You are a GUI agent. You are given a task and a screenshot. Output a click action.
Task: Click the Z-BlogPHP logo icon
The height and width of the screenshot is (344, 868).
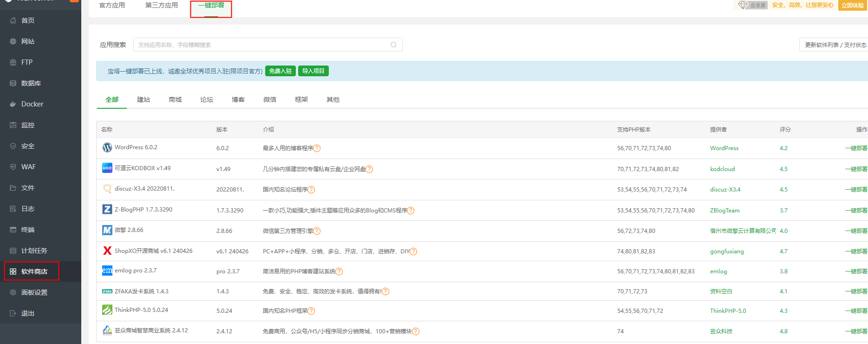point(107,209)
